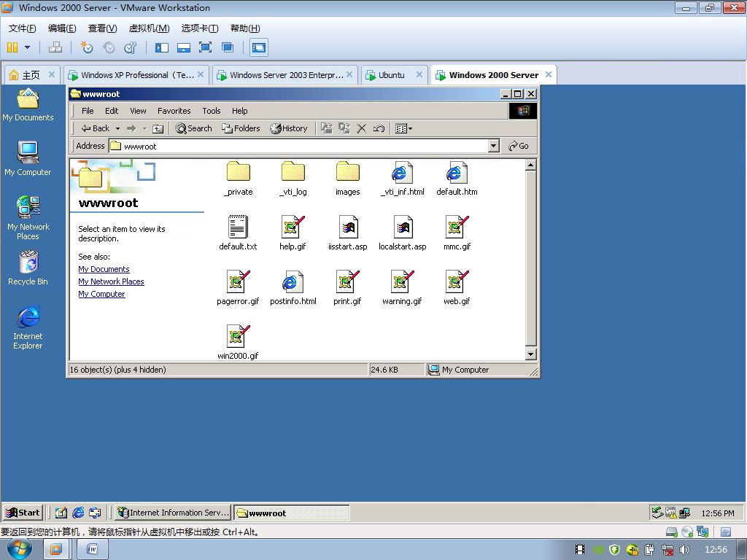The image size is (747, 560).
Task: Click Show Desktop quick launch icon
Action: [x=61, y=513]
